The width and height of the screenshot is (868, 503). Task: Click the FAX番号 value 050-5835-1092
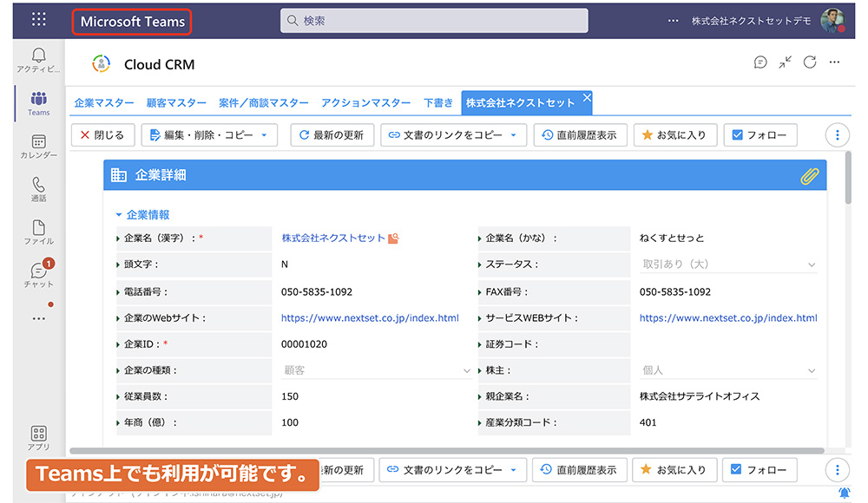click(674, 292)
